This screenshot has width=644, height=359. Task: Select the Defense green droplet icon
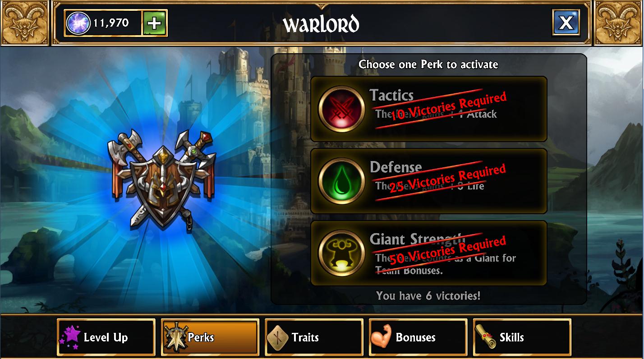point(341,181)
